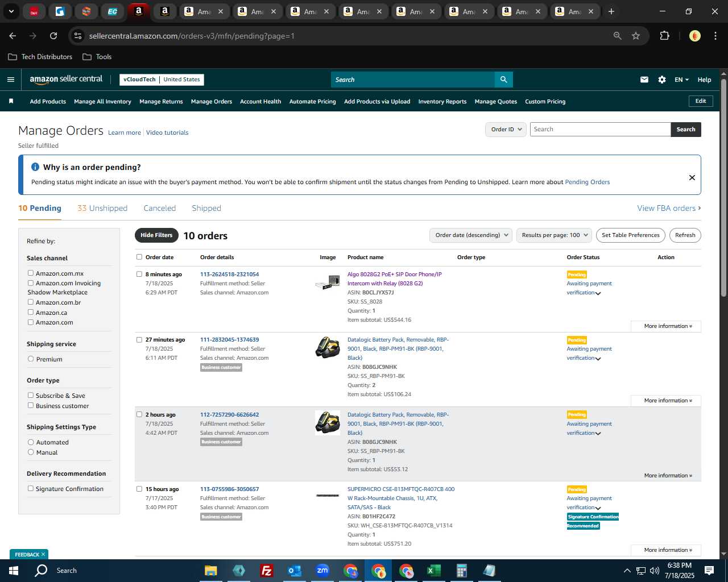Screen dimensions: 728x582
Task: Check the Amazon.com sales channel filter
Action: (31, 322)
